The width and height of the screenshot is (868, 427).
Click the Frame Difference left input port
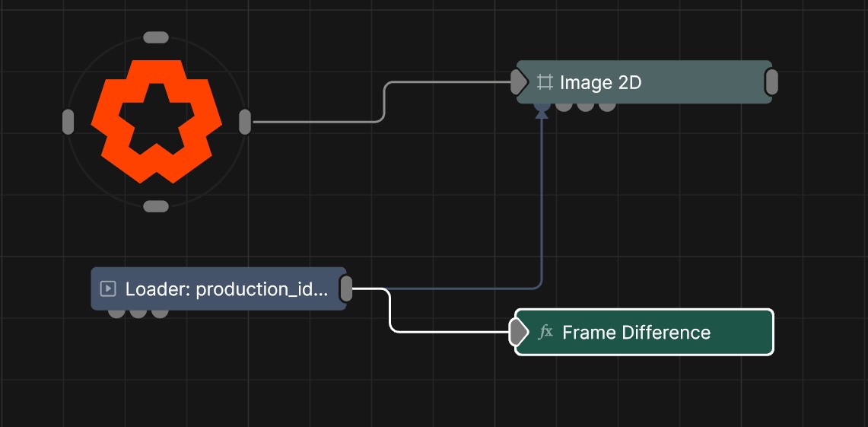(x=518, y=332)
